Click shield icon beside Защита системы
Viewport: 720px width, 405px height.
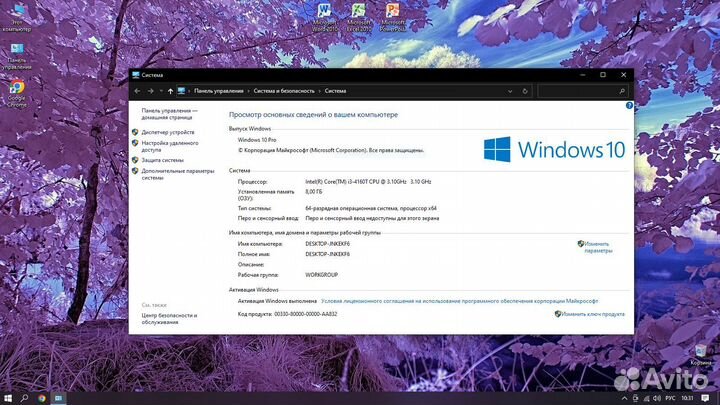click(x=135, y=160)
